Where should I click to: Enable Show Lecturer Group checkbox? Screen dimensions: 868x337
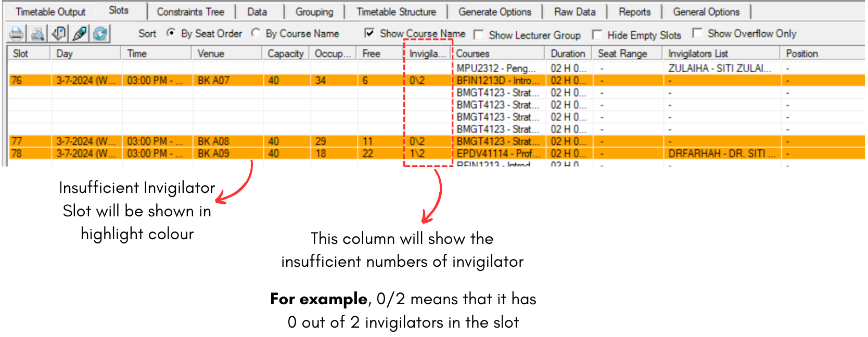click(479, 35)
